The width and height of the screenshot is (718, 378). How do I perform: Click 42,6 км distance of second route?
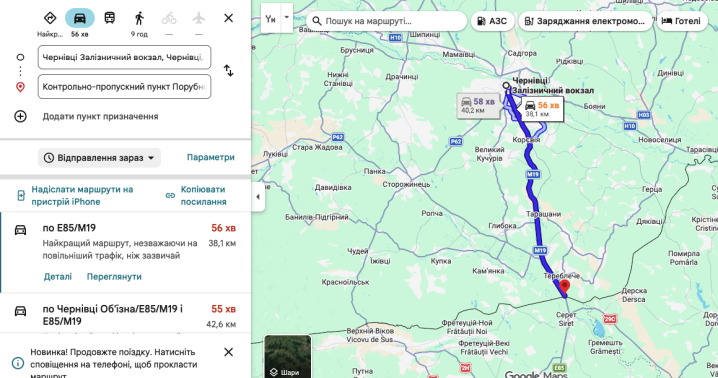point(221,324)
